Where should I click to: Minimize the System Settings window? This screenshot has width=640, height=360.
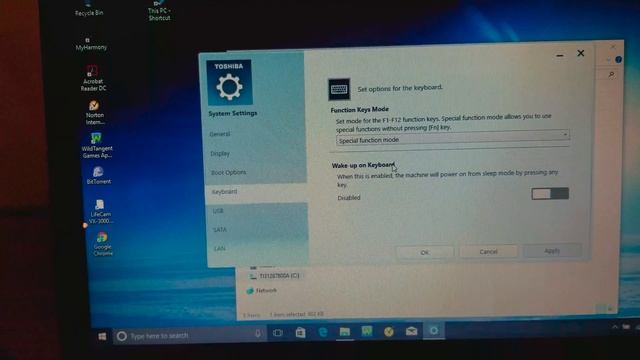click(560, 55)
